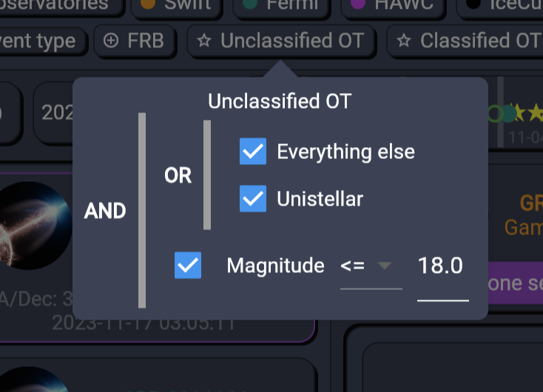Click the HAWC observatory button

click(x=392, y=4)
